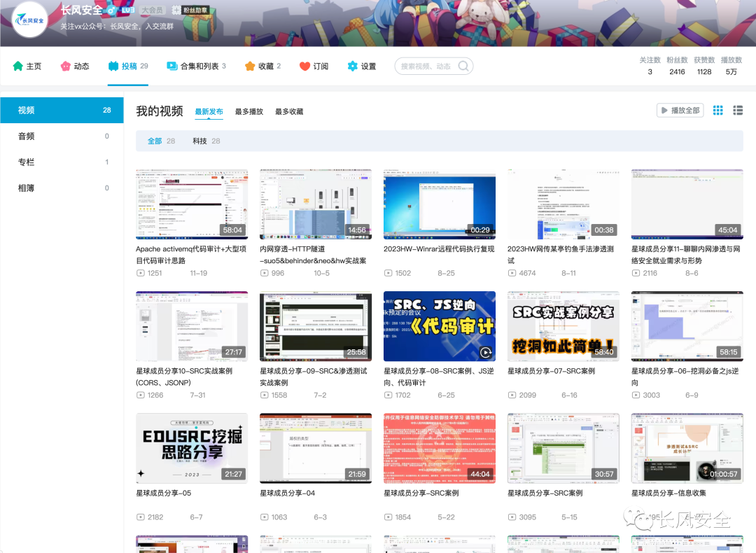Open the 主页 tab
This screenshot has width=756, height=553.
(x=27, y=66)
